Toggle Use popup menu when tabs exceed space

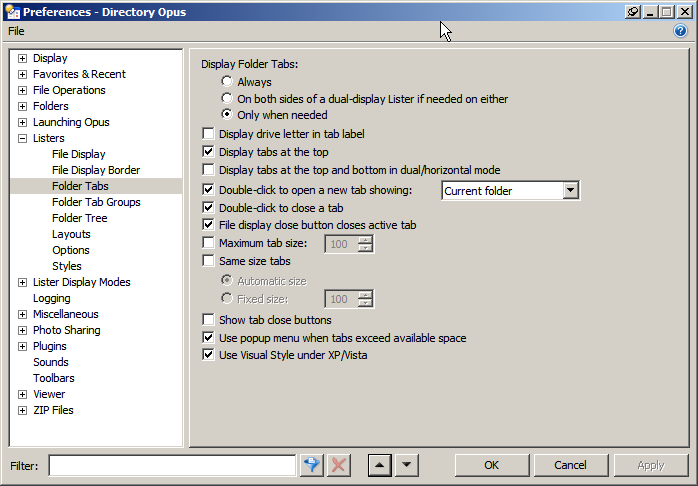tap(208, 338)
